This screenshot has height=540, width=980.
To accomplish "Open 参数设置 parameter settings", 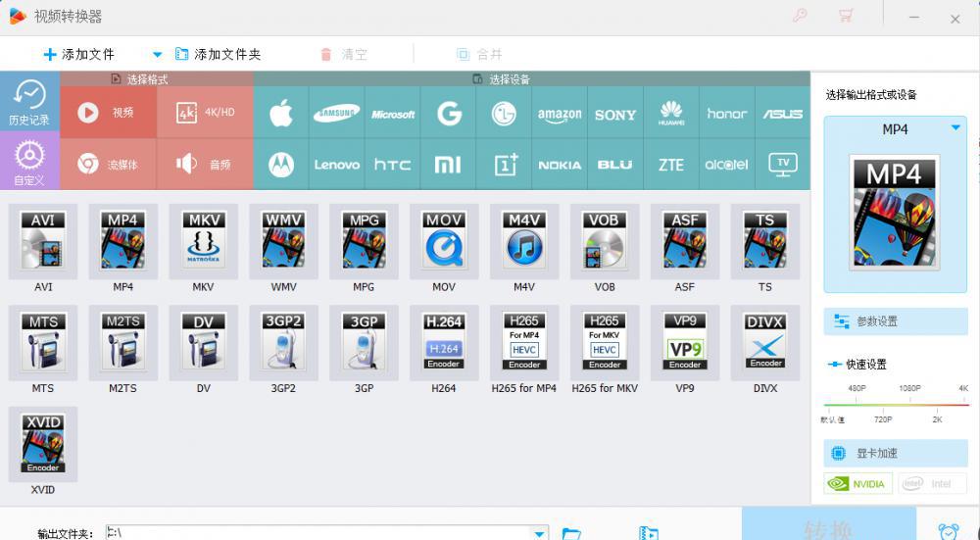I will 896,321.
